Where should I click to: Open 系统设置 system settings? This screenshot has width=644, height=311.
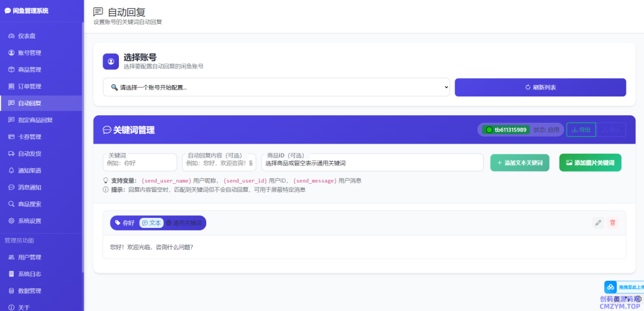(29, 221)
